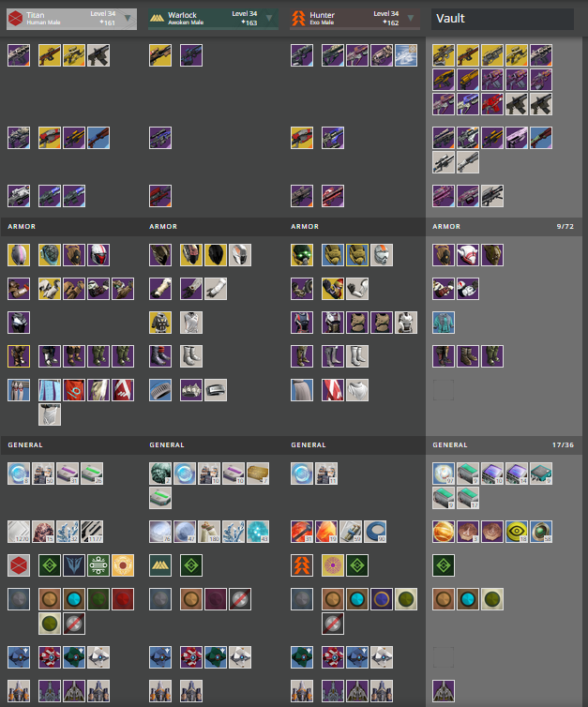Image resolution: width=588 pixels, height=707 pixels.
Task: Choose the teal chest armor in Vault
Action: (x=444, y=323)
